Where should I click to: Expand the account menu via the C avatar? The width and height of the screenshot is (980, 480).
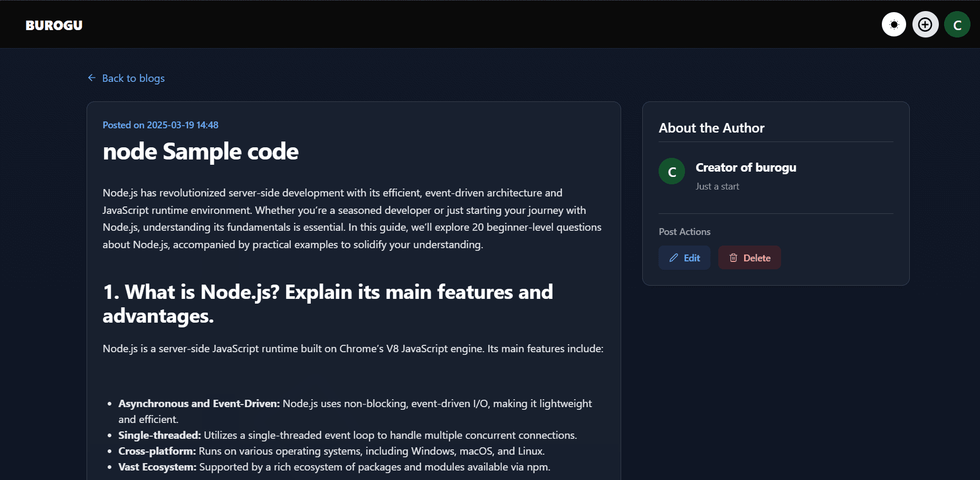tap(957, 24)
